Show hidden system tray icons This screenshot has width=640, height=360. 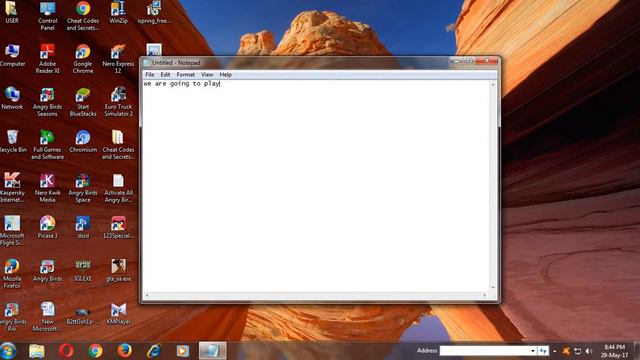coord(554,351)
